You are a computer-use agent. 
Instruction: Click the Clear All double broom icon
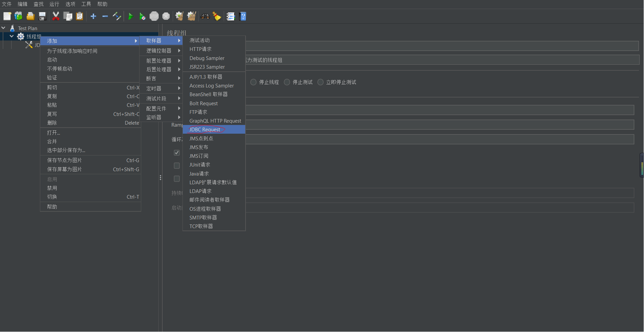pos(192,16)
